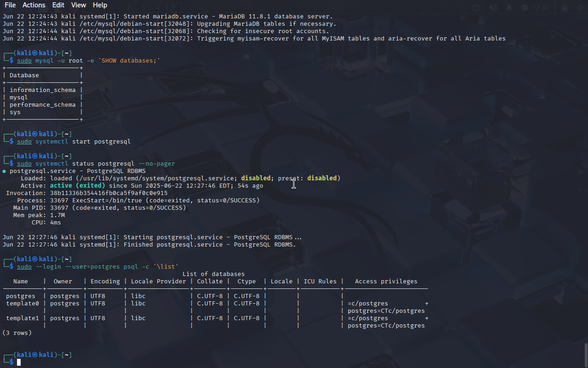Viewport: 588px width, 368px height.
Task: Click 'since Sun 2025-06-22 12:27:46 EDT' timestamp
Action: click(x=171, y=186)
